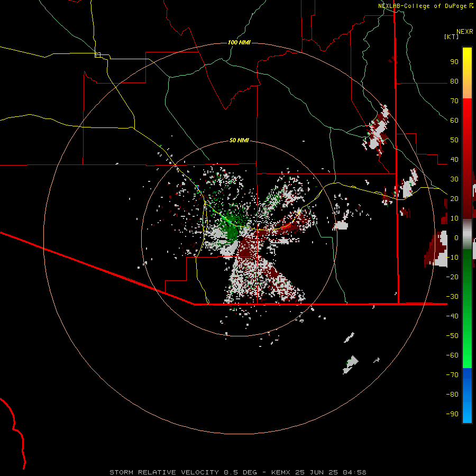Click the NEXR label above the scale

pos(464,32)
